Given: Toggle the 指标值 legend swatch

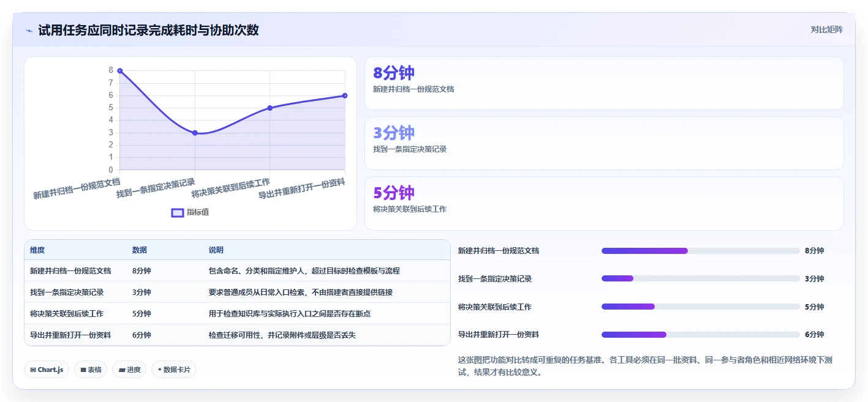Looking at the screenshot, I should pyautogui.click(x=177, y=212).
